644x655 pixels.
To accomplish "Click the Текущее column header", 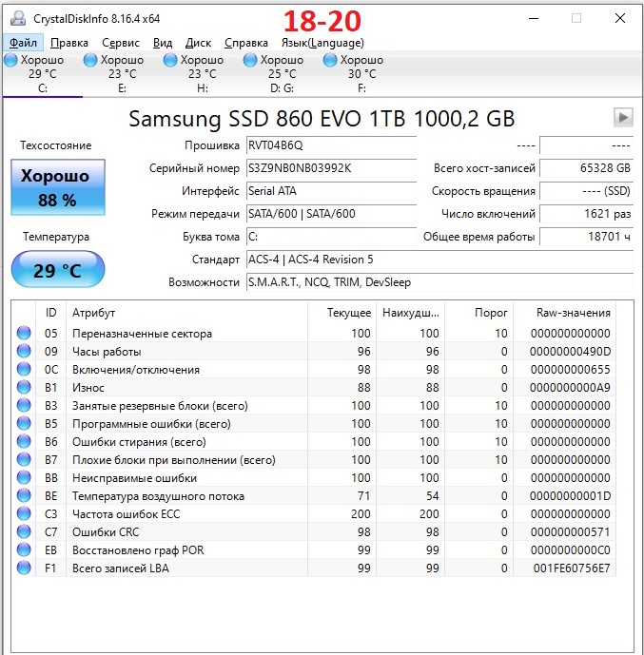I will click(x=342, y=313).
